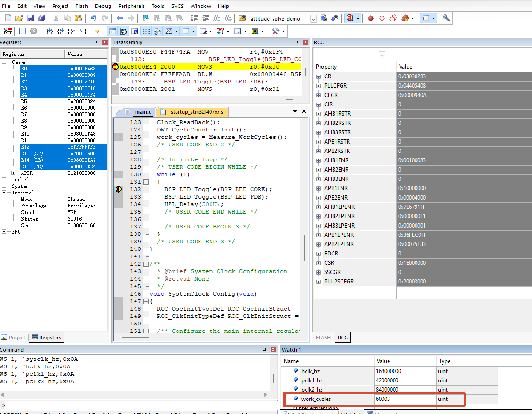Toggle the Command Window button in toolbar
The width and height of the screenshot is (532, 414).
[112, 32]
